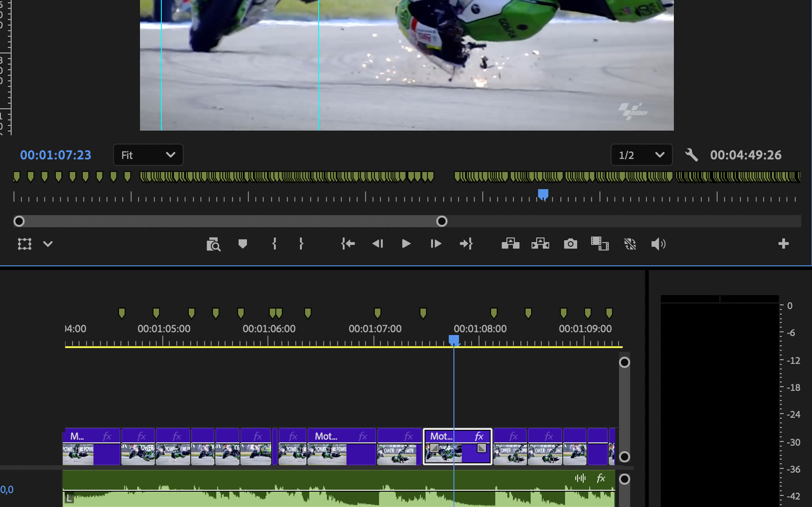
Task: Click the 00:01:07:23 playhead timecode
Action: (55, 155)
